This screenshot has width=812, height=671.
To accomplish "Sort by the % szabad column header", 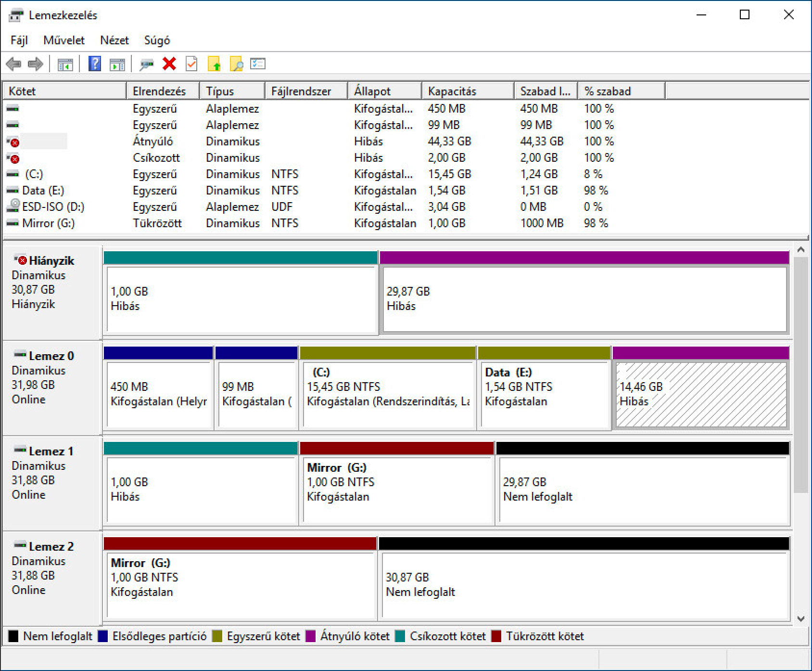I will pyautogui.click(x=622, y=91).
